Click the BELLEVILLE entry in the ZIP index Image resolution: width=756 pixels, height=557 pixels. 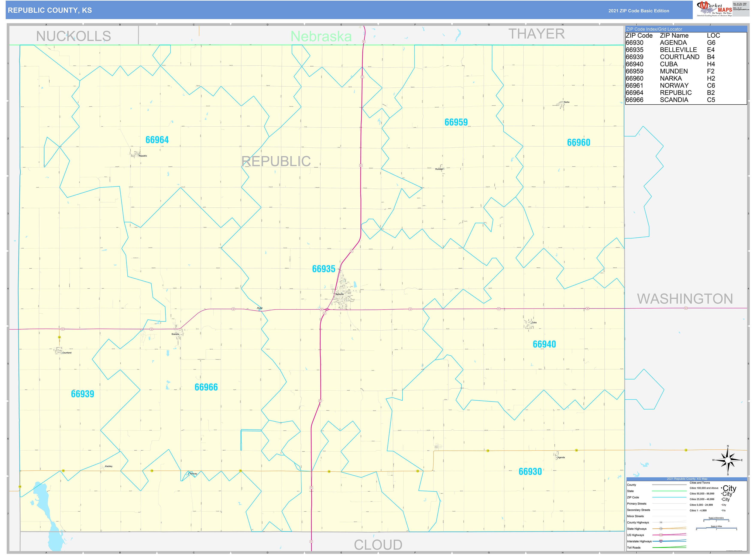coord(678,50)
